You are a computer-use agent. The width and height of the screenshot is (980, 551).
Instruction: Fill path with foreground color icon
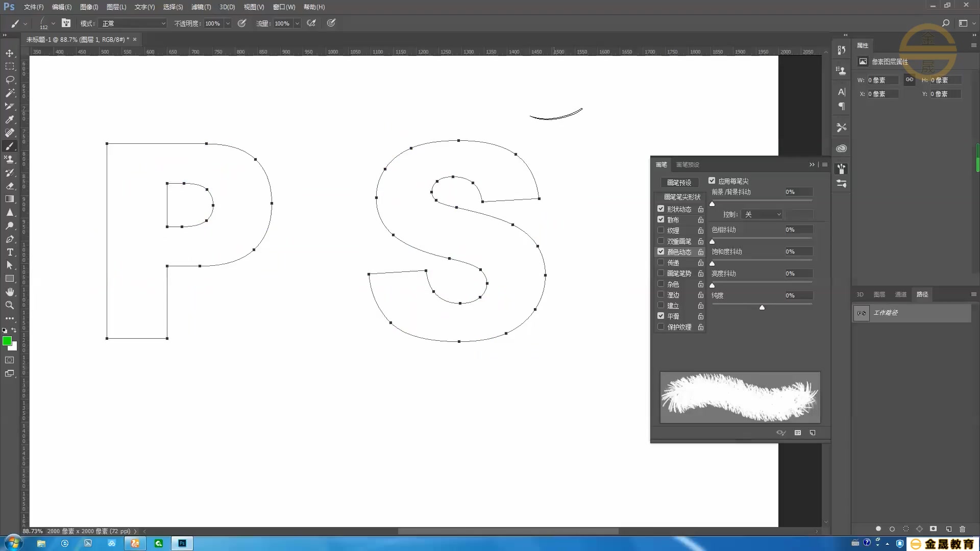[878, 529]
